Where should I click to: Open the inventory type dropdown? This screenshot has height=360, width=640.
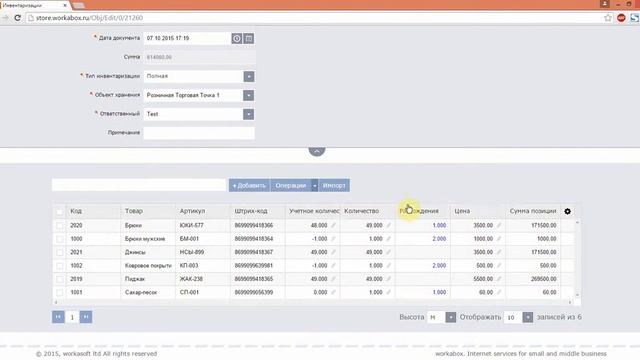249,76
